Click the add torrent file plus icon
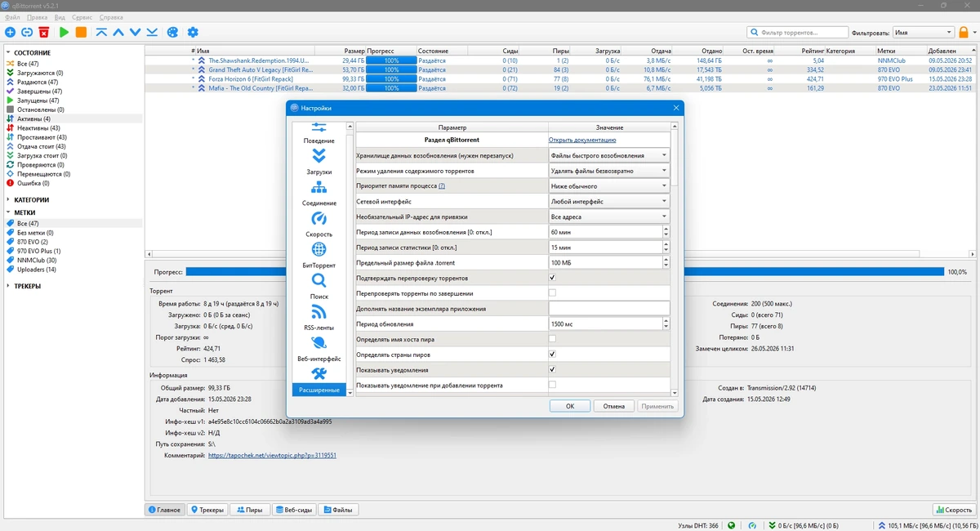This screenshot has width=980, height=531. (x=10, y=33)
